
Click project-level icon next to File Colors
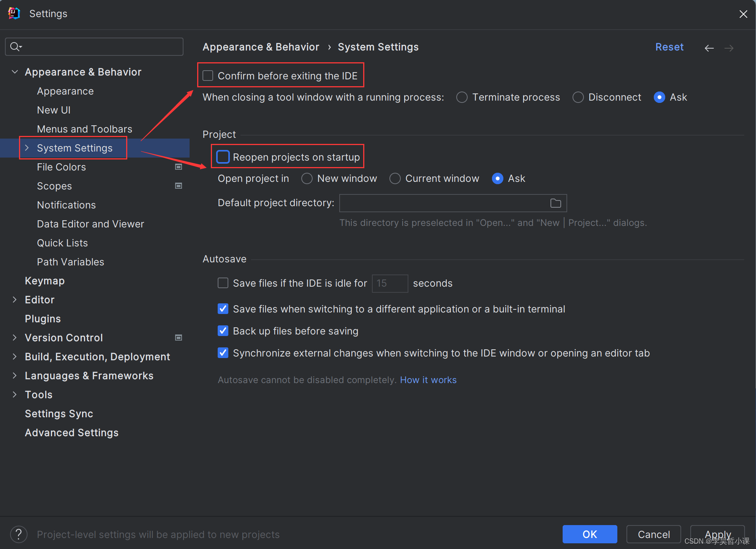(x=178, y=167)
